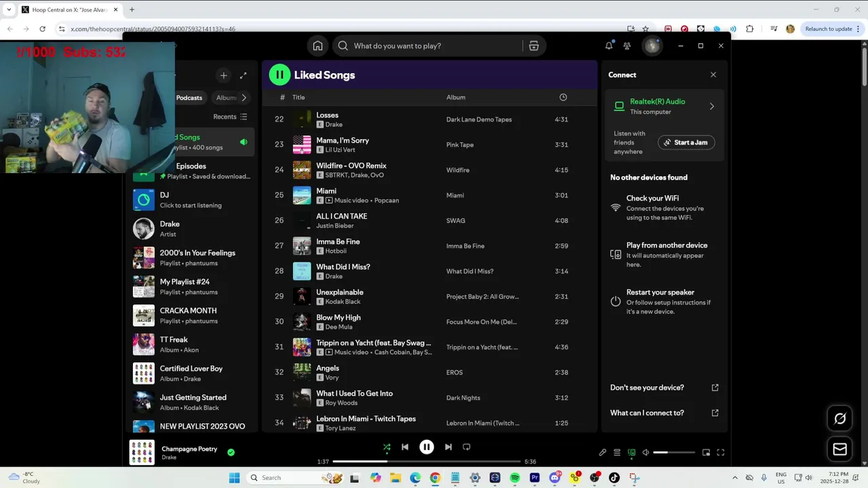Open DJ in the library

click(193, 200)
